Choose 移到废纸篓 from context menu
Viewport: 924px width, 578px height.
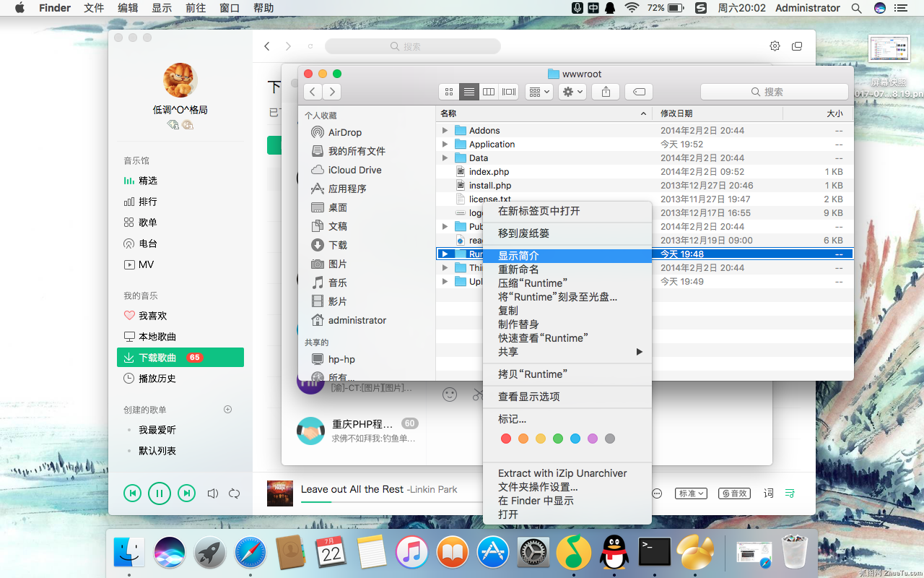(567, 233)
